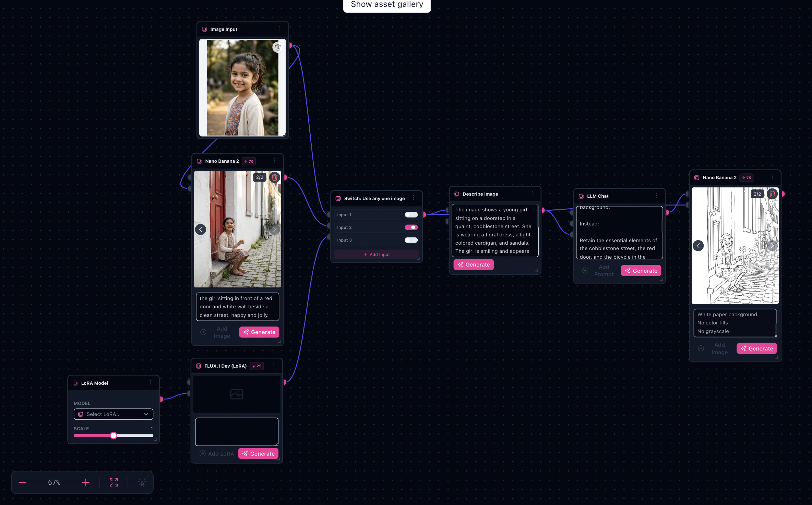Open the Select LoRA model dropdown
812x505 pixels.
point(114,414)
